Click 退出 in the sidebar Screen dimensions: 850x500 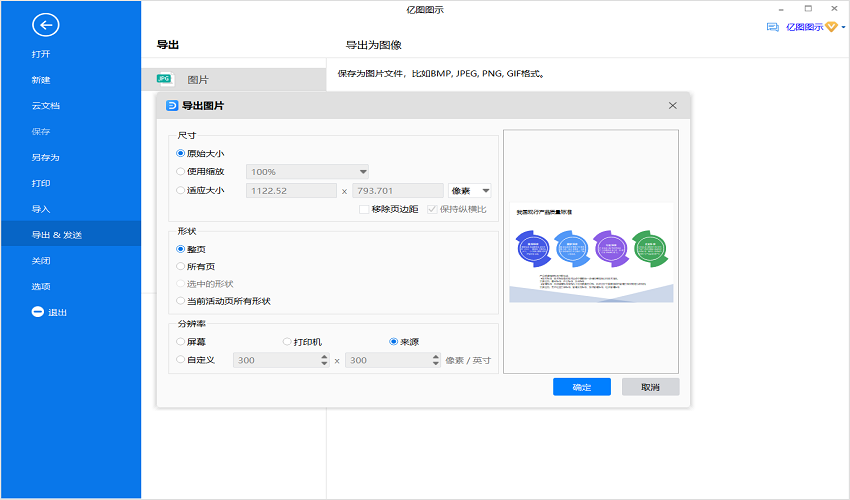point(57,312)
